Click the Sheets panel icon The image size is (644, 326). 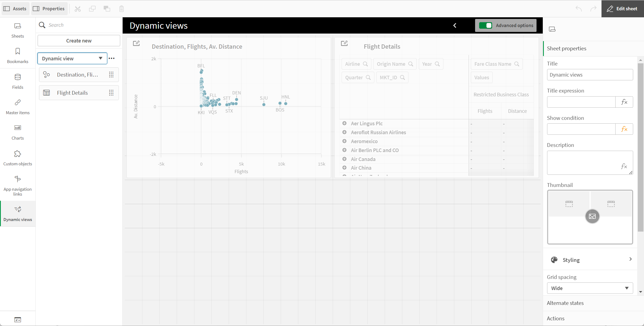[18, 26]
